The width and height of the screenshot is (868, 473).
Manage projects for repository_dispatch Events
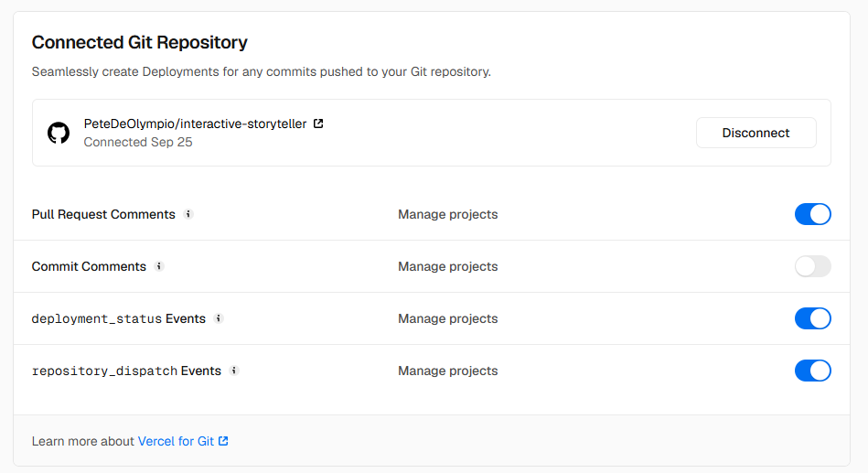point(448,371)
